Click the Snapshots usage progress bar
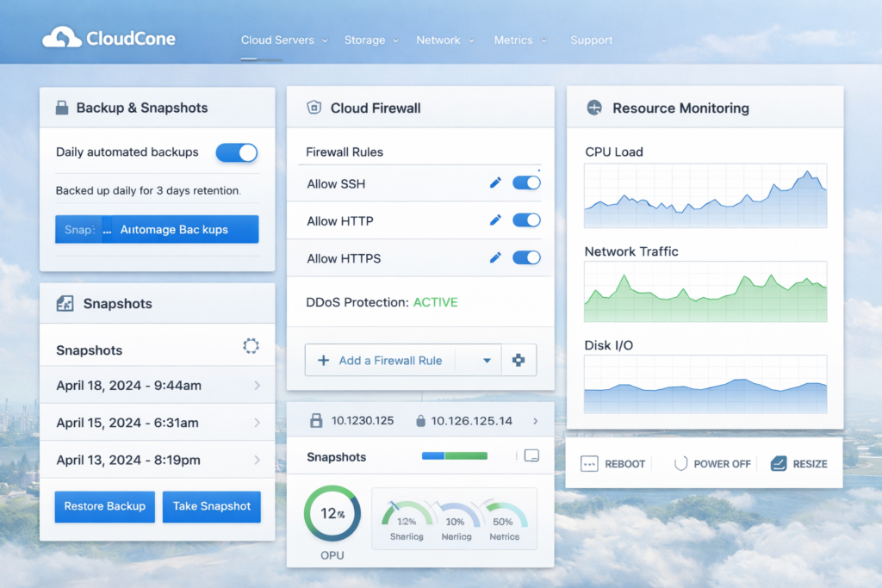Screen dimensions: 882x588 tap(454, 456)
